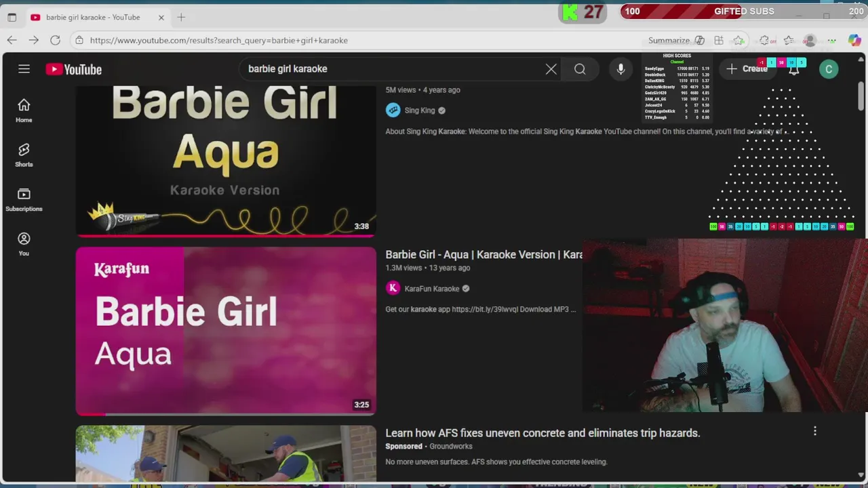Open the tab actions menu icon

tap(12, 17)
